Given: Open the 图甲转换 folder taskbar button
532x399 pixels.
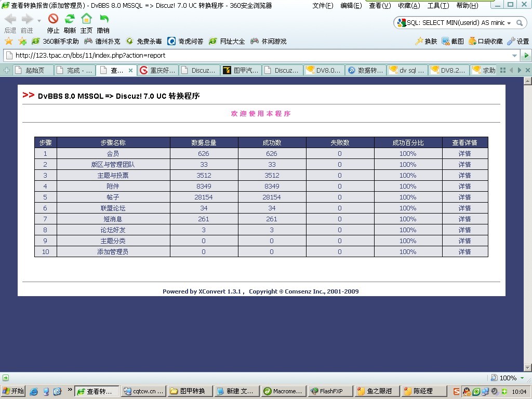Looking at the screenshot, I should (x=190, y=391).
